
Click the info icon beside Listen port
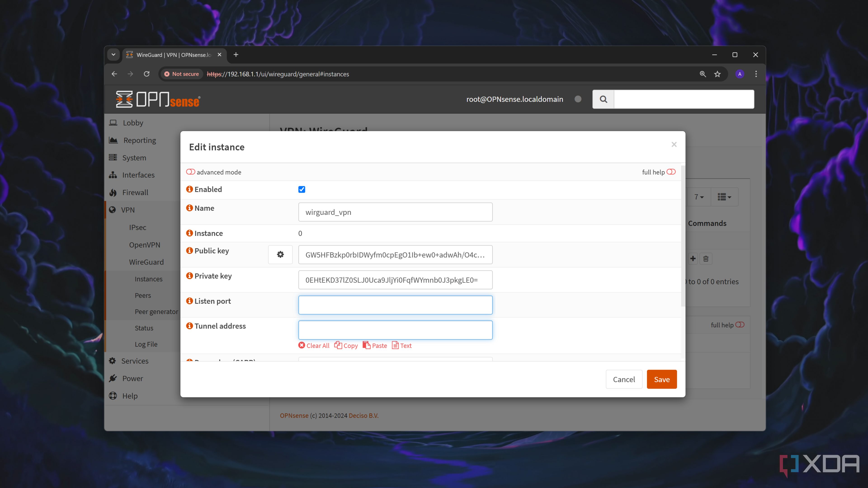(190, 301)
